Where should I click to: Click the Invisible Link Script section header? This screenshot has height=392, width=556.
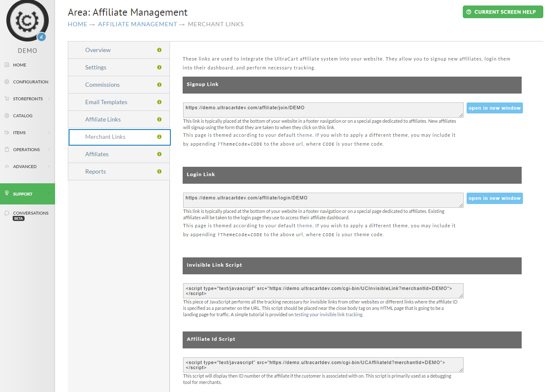[x=352, y=266]
